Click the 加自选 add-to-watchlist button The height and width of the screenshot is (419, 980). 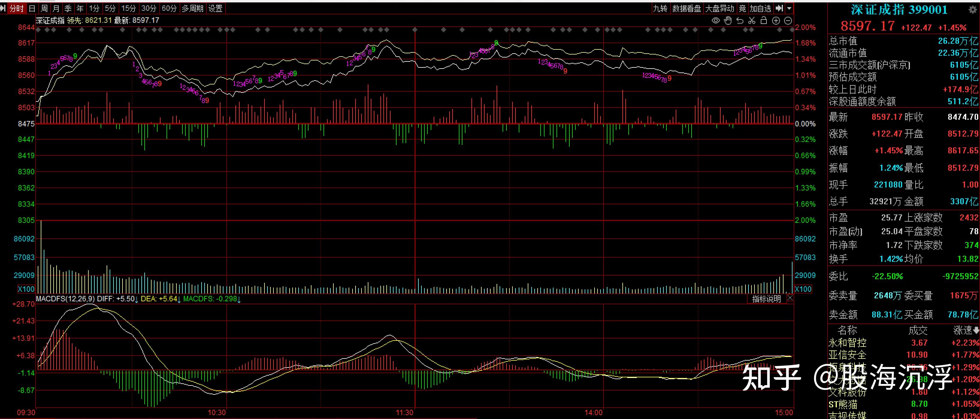pos(760,8)
